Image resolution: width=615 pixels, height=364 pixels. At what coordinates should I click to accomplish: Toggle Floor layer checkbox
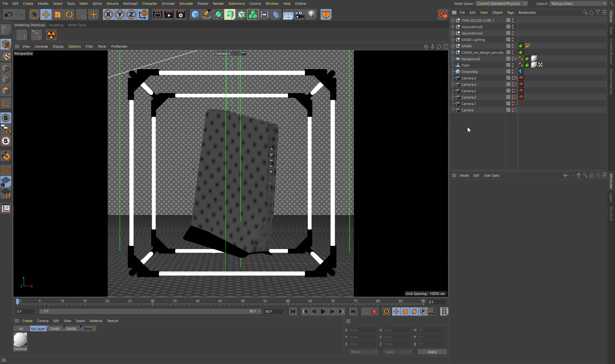(x=508, y=65)
